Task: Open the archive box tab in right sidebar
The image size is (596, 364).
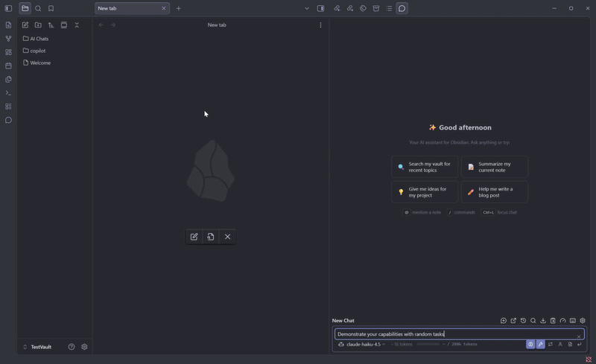Action: point(376,8)
